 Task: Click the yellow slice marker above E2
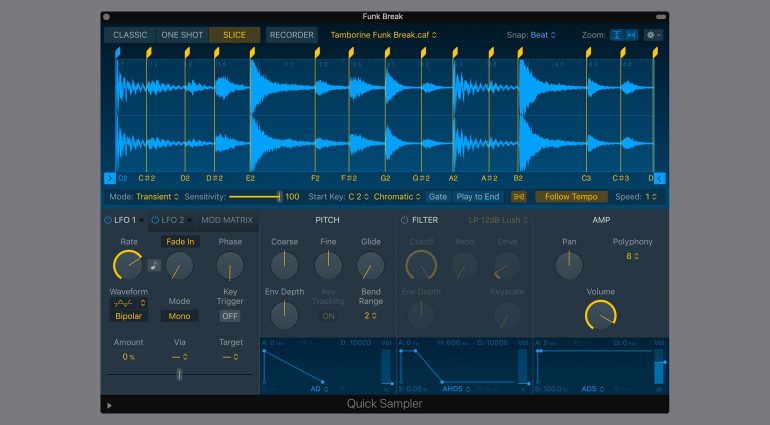click(x=250, y=51)
